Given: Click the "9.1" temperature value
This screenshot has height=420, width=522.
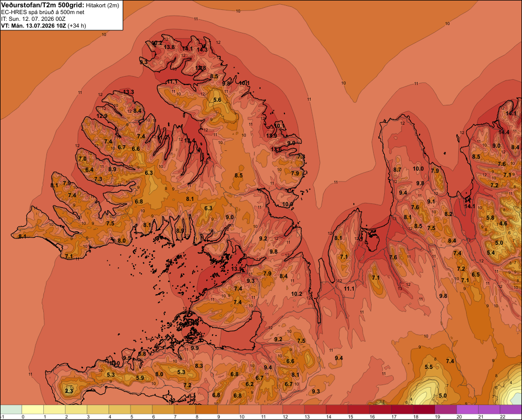Looking at the screenshot, I should 431,202.
